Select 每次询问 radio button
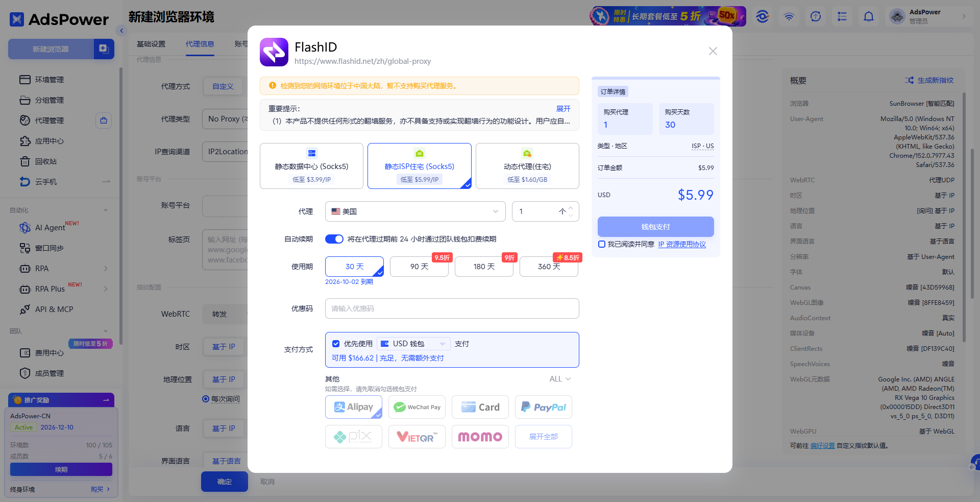 coord(206,399)
